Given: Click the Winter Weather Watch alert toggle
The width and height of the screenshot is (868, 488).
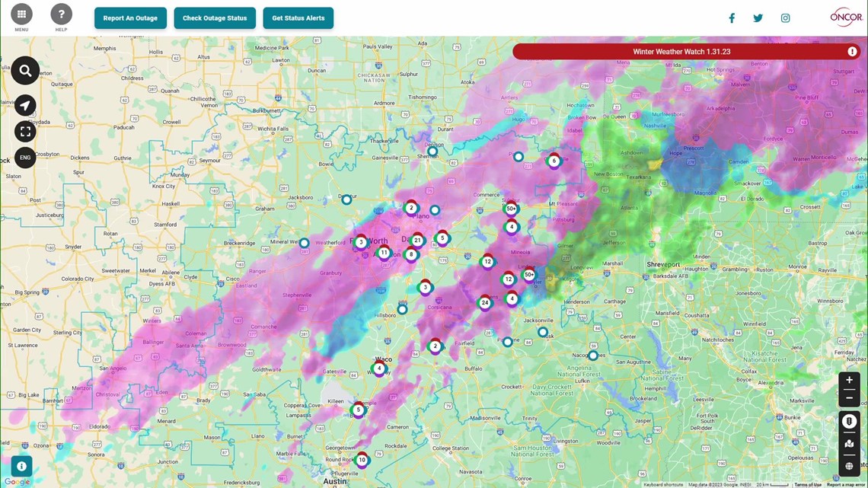Looking at the screenshot, I should (x=682, y=51).
